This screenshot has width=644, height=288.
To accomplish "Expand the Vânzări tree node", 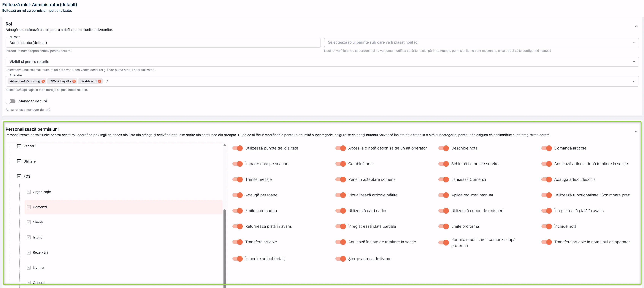I will (x=19, y=146).
